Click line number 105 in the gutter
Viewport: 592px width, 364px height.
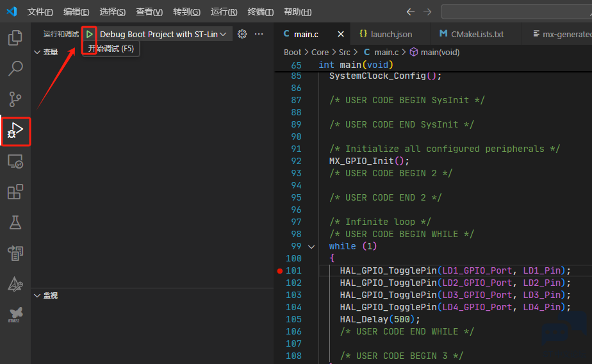pyautogui.click(x=293, y=319)
